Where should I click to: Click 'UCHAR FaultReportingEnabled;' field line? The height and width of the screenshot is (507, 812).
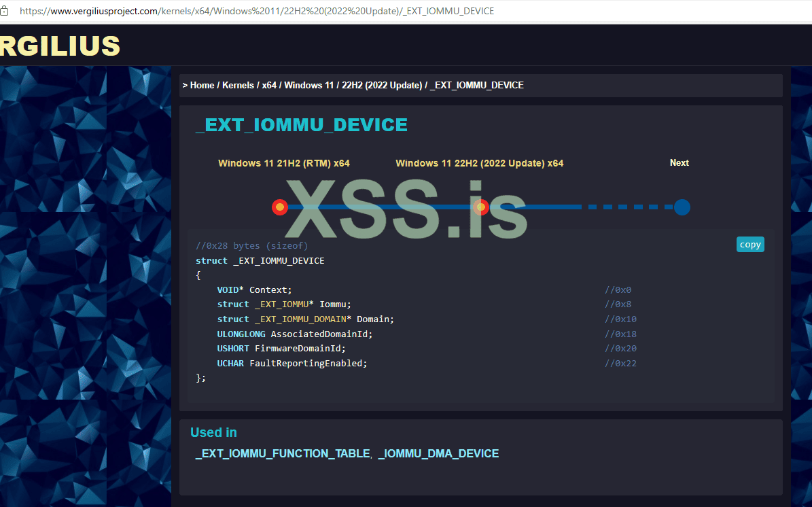[292, 364]
